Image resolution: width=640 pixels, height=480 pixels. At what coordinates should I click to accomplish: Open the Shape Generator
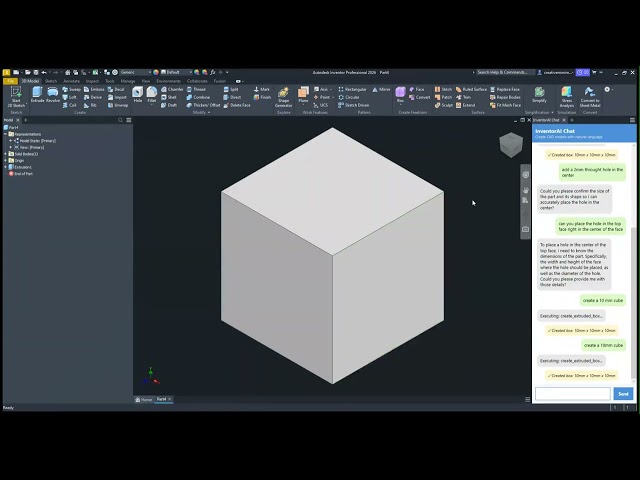tap(283, 97)
